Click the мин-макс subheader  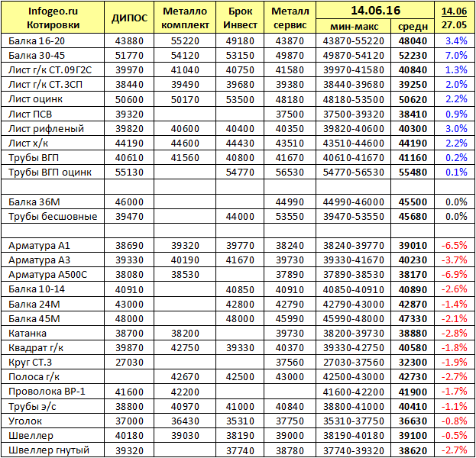353,27
